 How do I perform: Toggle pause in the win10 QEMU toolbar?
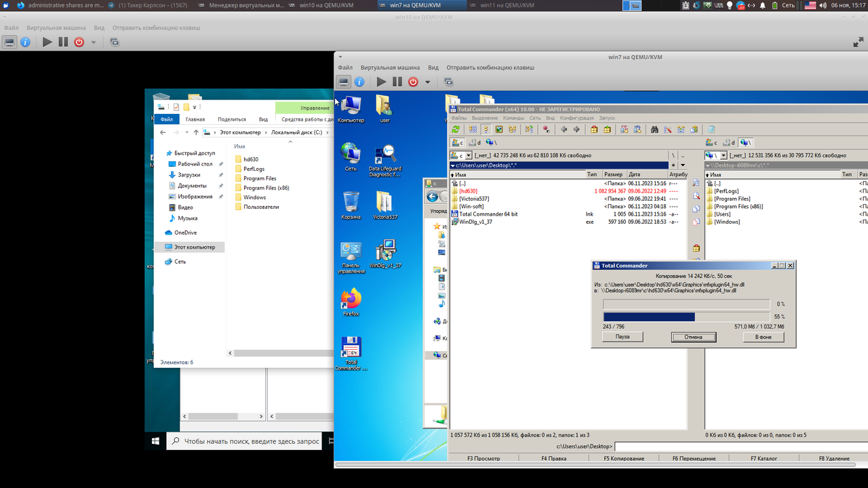point(63,42)
